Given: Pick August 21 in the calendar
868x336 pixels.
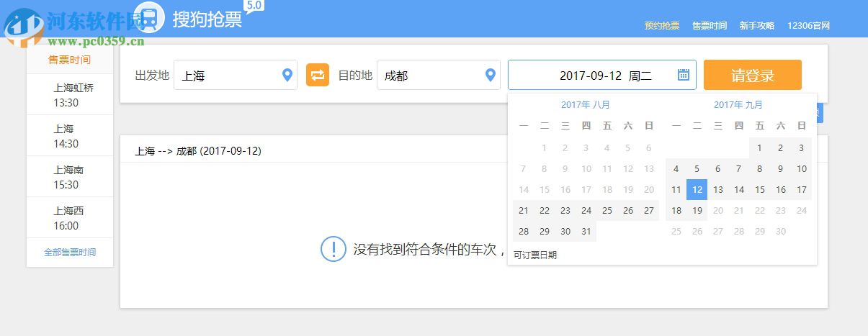Looking at the screenshot, I should point(524,211).
